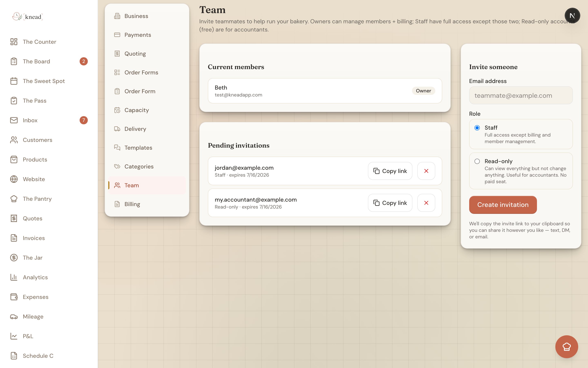Click the 'Invite someone' heading
Screen dimensions: 588x368
(493, 67)
